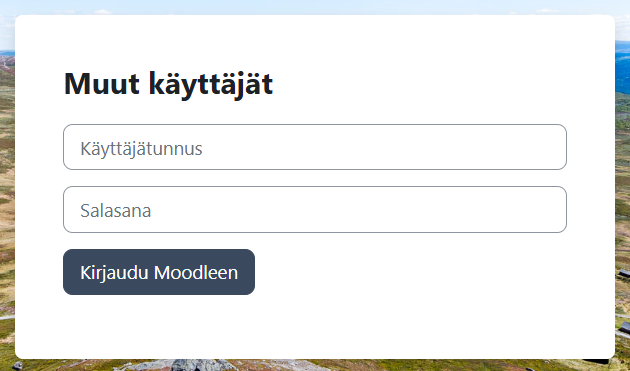Click the word Kirjaudu on the button

coord(115,273)
